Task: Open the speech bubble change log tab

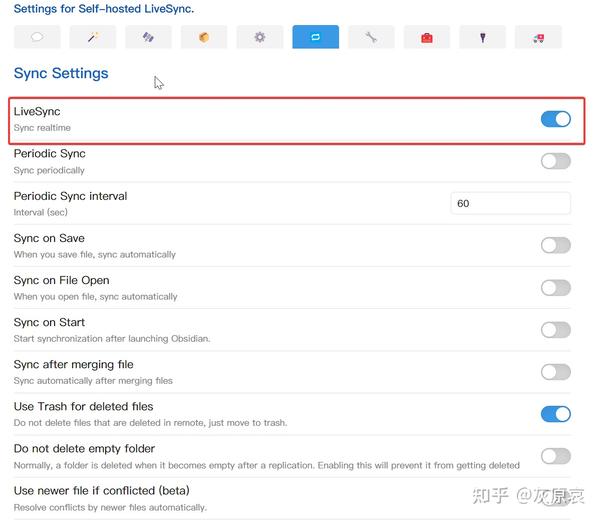Action: [37, 37]
